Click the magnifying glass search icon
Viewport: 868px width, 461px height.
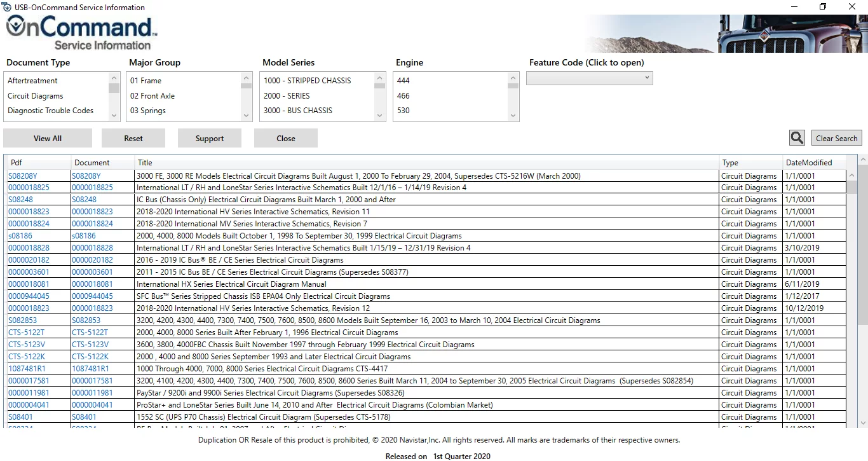797,138
